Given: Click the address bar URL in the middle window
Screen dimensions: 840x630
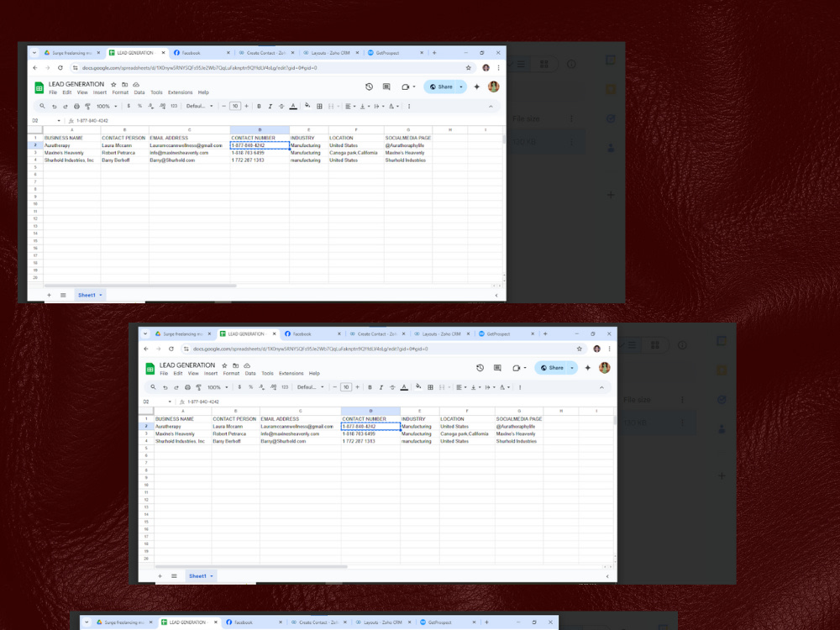Looking at the screenshot, I should [311, 349].
